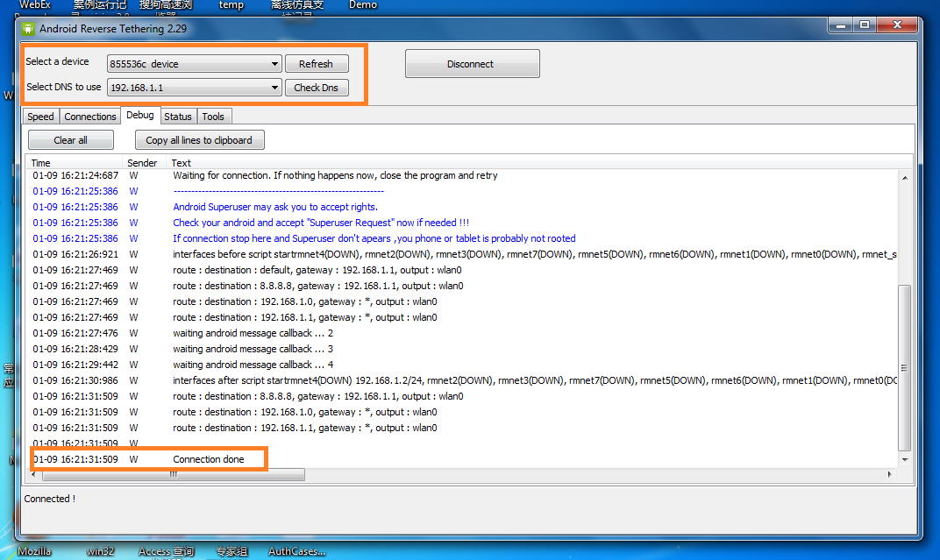
Task: Open the Select DNS to use dropdown
Action: point(194,88)
